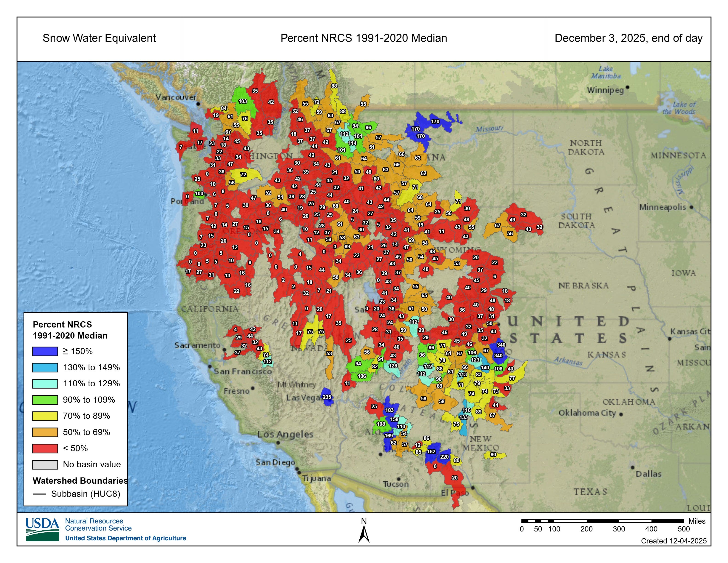728x563 pixels.
Task: Click Natural Resources Conservation Service text
Action: click(98, 525)
